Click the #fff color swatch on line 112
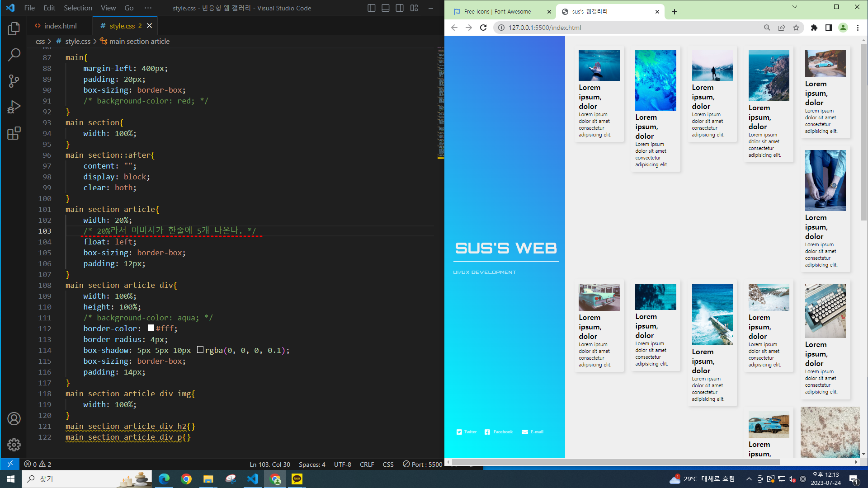 [151, 328]
